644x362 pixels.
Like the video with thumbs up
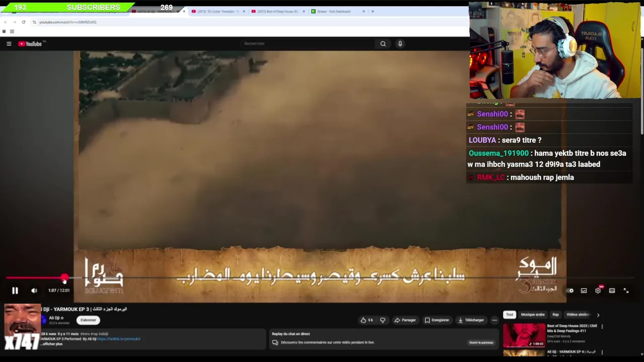[x=366, y=320]
